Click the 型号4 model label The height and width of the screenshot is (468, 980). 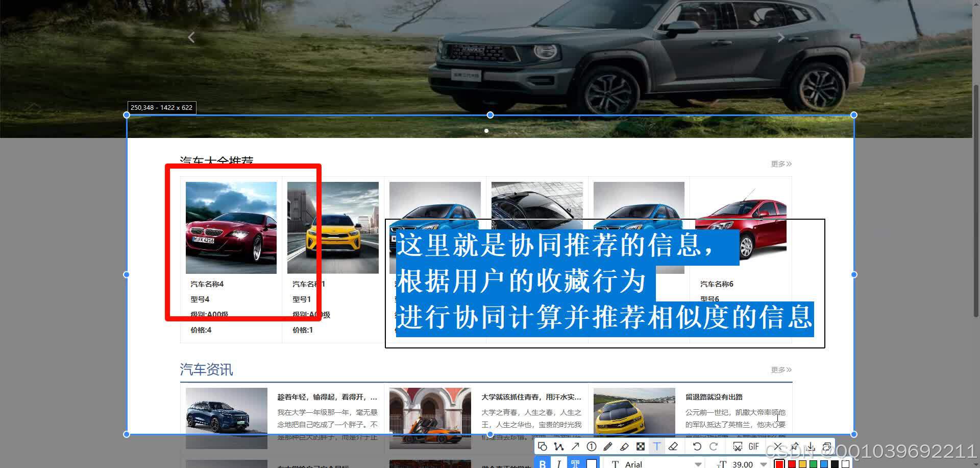click(x=200, y=299)
